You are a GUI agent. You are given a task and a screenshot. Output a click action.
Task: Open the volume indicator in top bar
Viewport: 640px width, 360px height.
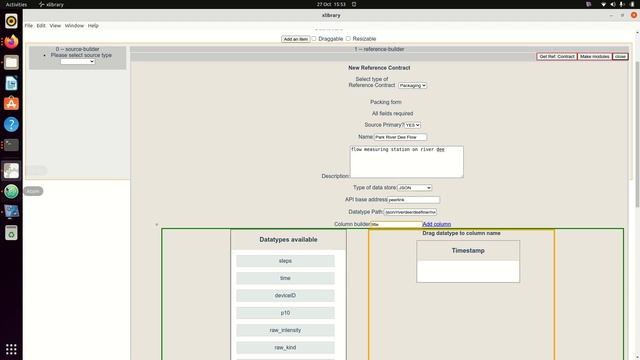613,4
